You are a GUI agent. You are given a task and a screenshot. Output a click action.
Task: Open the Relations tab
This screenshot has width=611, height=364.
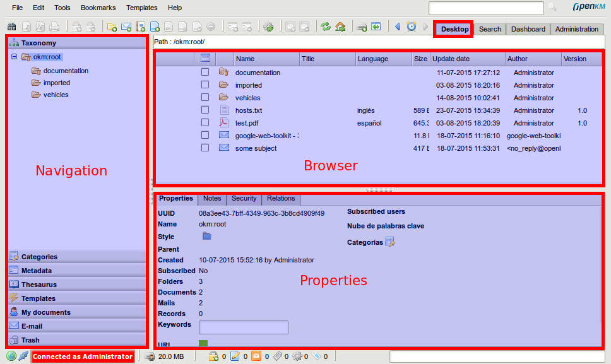(x=281, y=199)
